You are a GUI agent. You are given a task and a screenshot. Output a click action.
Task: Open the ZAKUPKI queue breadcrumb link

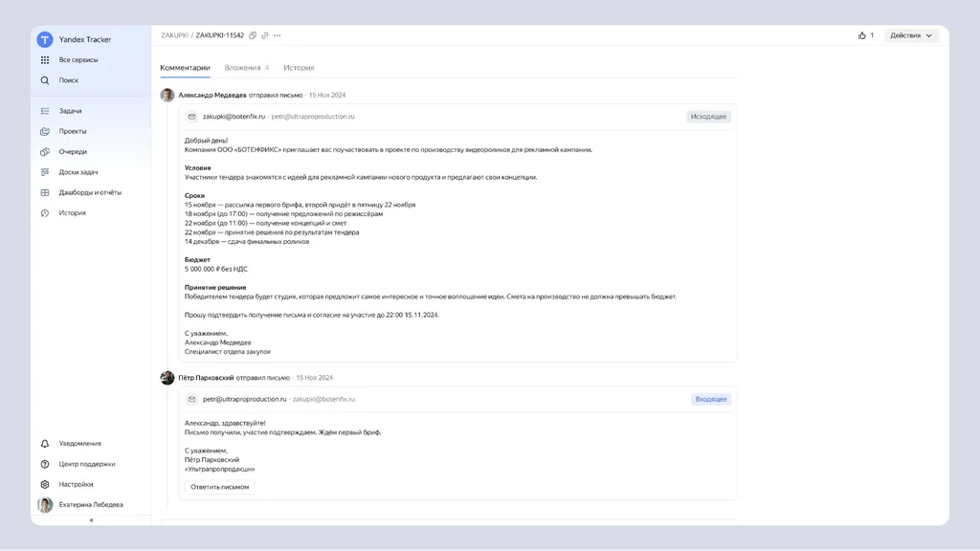tap(174, 35)
